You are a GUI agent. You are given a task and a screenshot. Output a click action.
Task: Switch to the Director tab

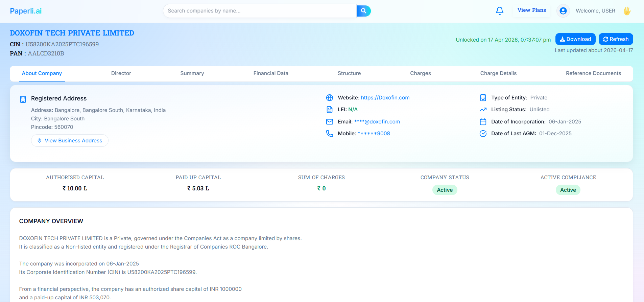[121, 73]
